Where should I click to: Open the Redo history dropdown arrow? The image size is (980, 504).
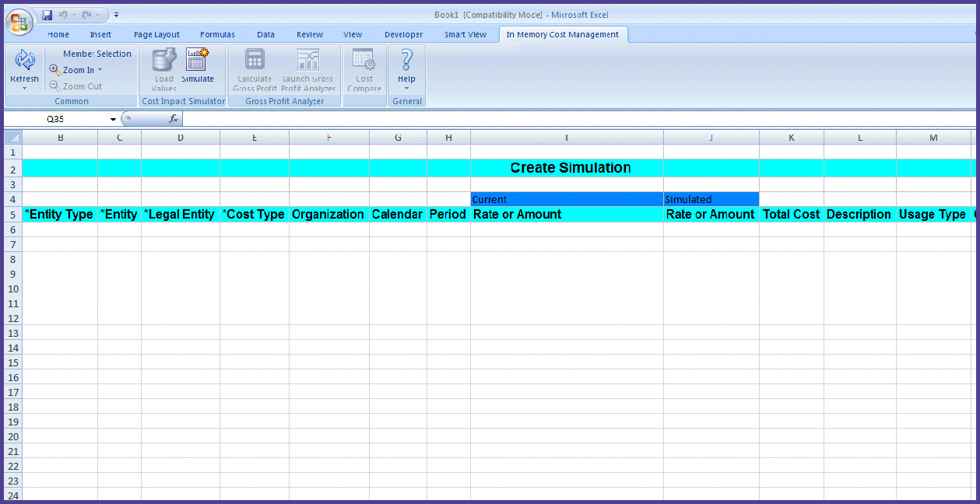97,15
